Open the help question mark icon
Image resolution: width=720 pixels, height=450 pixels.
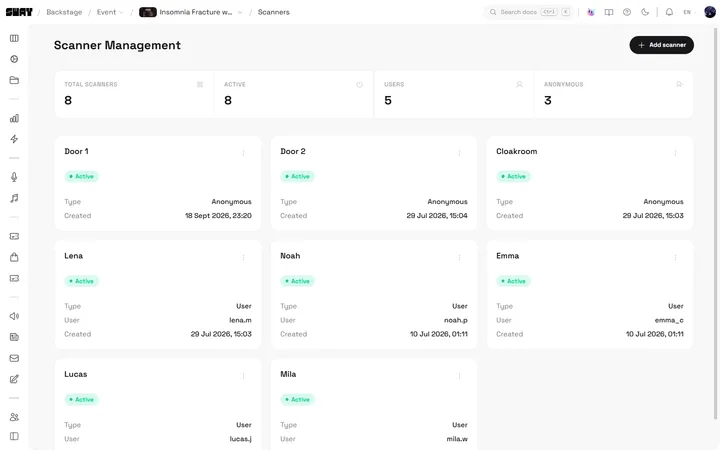[627, 12]
